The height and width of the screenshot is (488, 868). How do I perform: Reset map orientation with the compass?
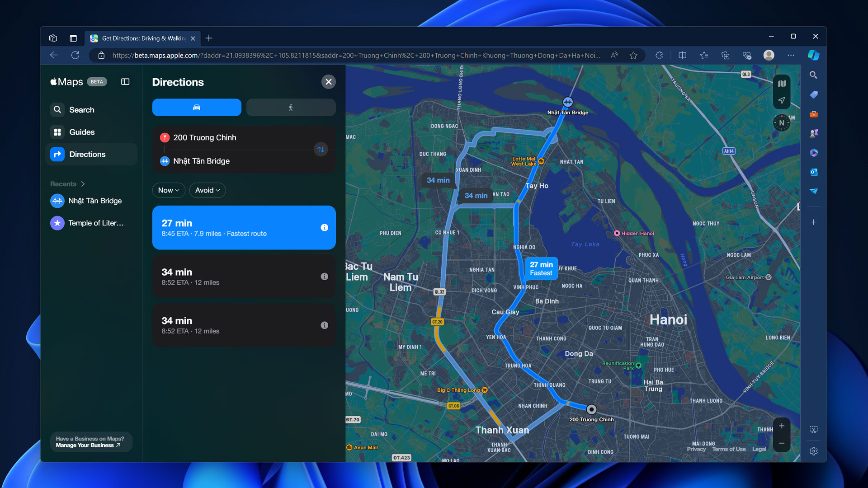tap(782, 122)
